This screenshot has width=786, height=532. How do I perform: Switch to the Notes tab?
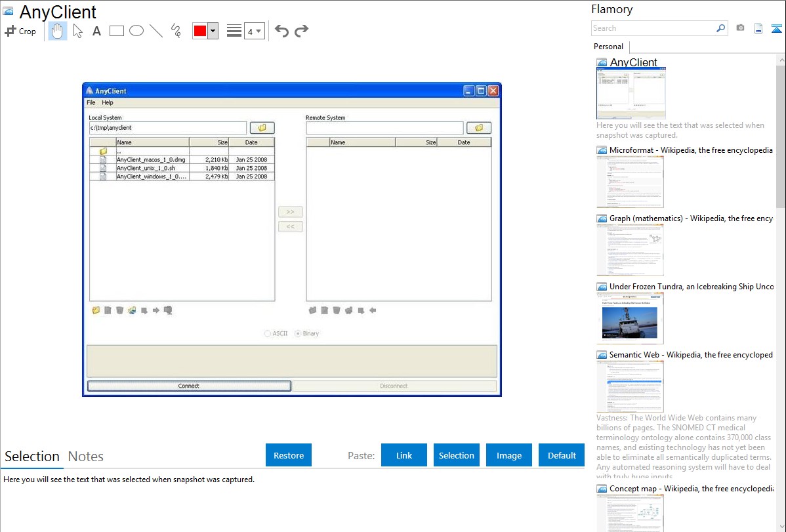86,457
